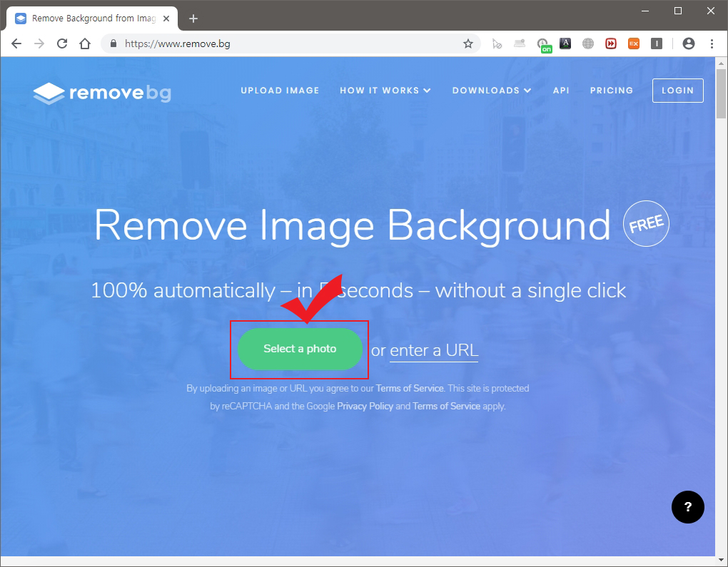Click the FREE circle badge
Viewport: 728px width, 567px height.
[x=646, y=224]
